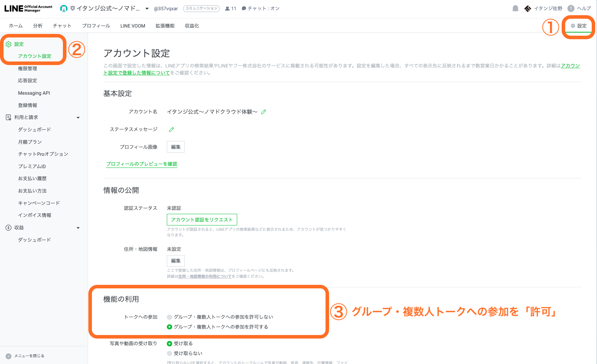Select アカウント設定 in sidebar

click(35, 56)
